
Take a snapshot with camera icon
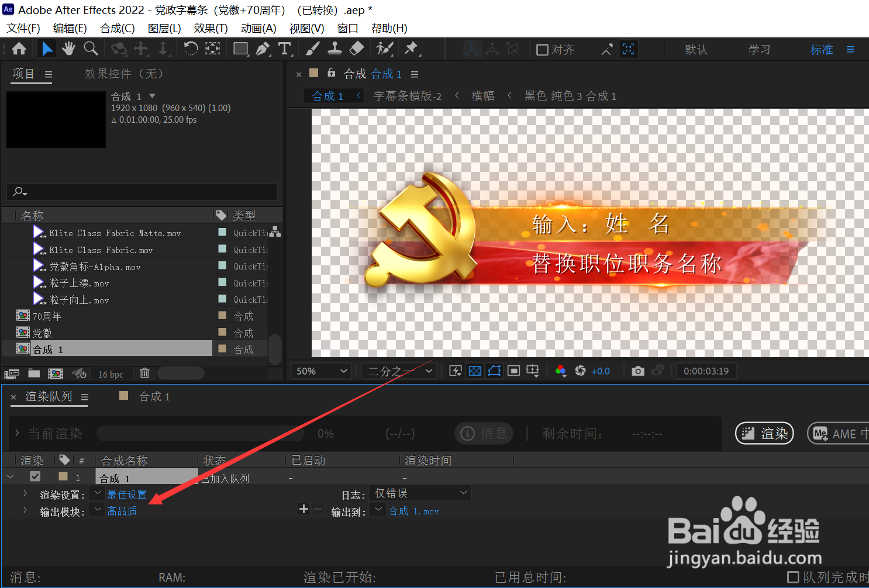coord(638,371)
